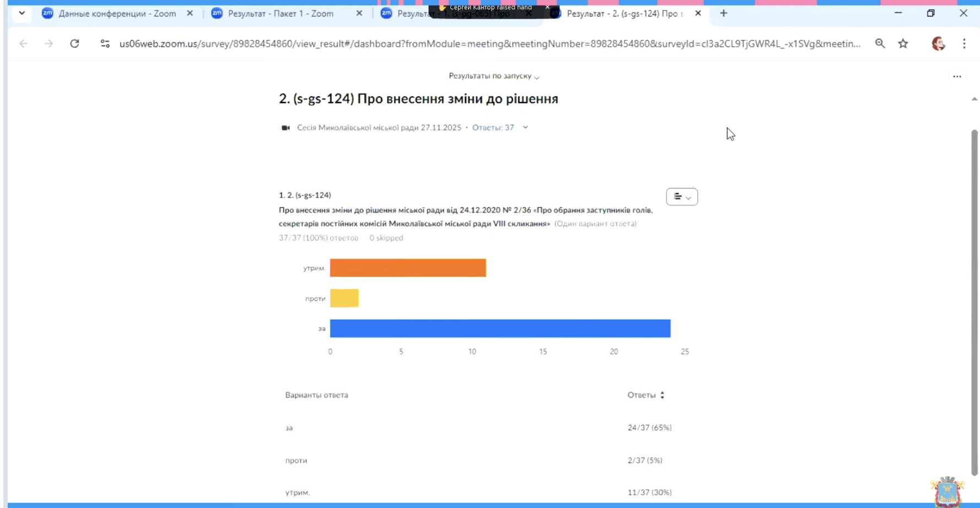Open the Chrome profile avatar
The height and width of the screenshot is (508, 980).
point(938,44)
